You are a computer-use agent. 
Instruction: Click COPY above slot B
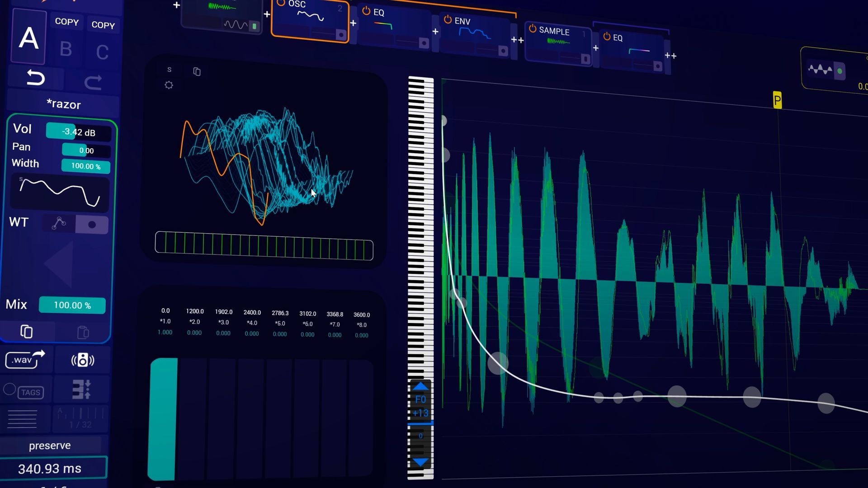(x=66, y=22)
